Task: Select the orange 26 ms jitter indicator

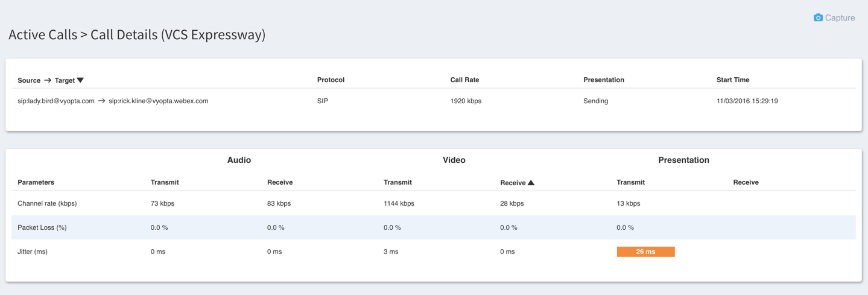Action: click(x=645, y=252)
